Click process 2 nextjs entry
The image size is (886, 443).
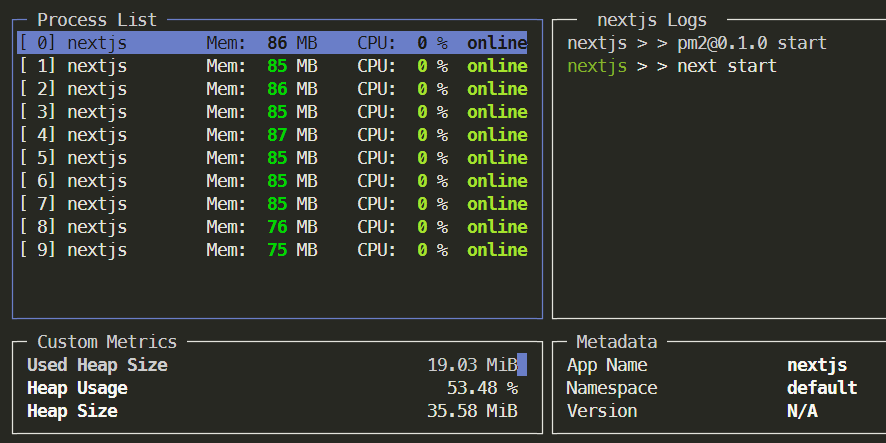click(x=272, y=89)
